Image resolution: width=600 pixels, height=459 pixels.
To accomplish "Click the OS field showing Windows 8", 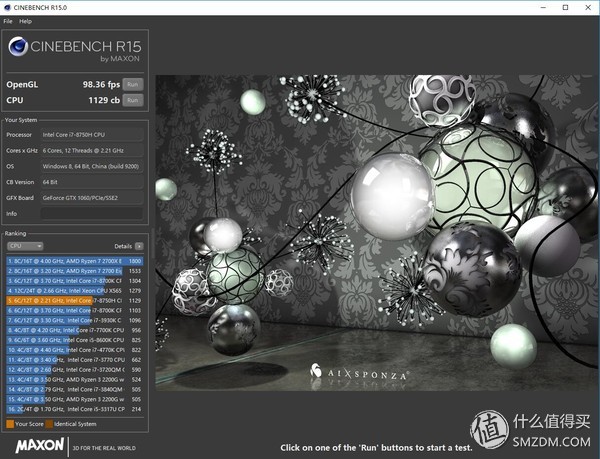I will click(92, 166).
